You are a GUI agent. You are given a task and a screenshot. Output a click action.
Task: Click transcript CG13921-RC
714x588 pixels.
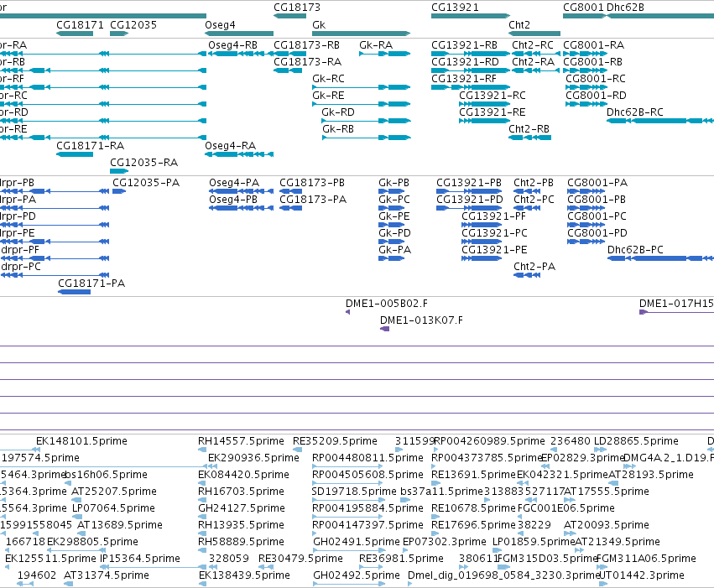click(492, 96)
